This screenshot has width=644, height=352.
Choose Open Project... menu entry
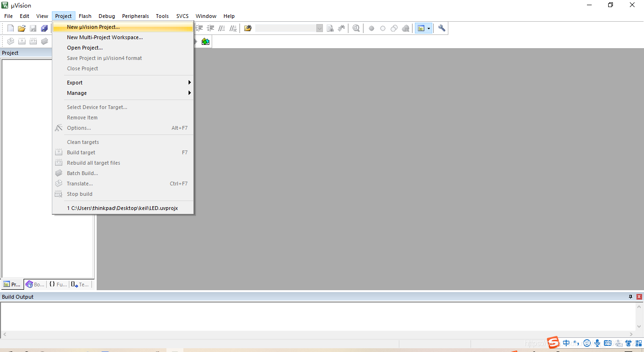click(123, 48)
